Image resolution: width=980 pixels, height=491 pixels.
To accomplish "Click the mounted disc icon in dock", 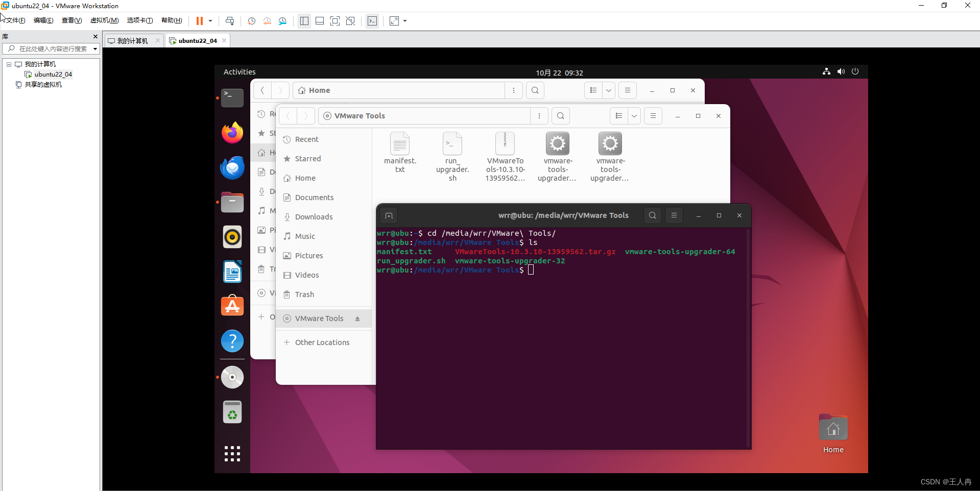I will tap(232, 377).
